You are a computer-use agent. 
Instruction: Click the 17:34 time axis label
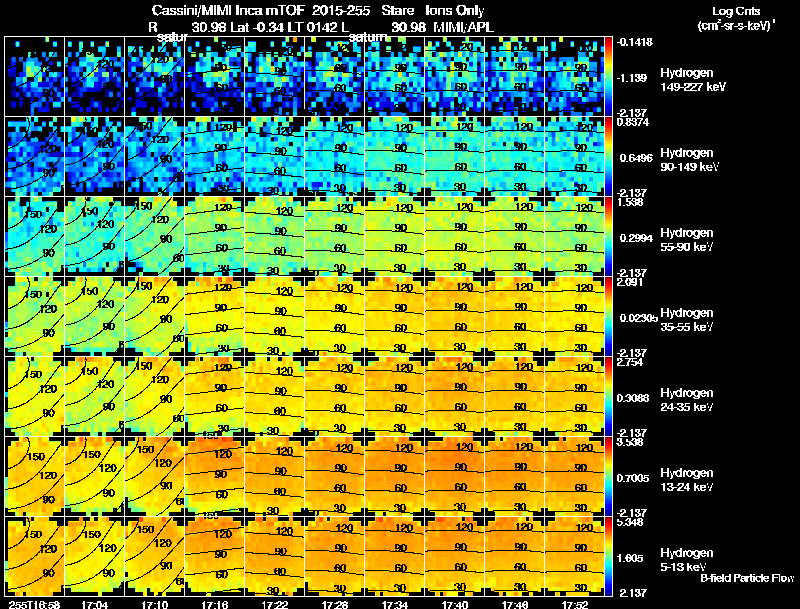395,604
